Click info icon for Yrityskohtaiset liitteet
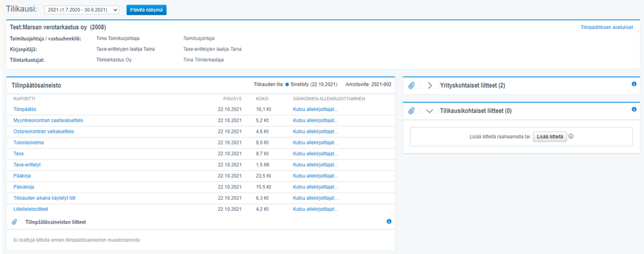This screenshot has width=644, height=254. pos(634,84)
